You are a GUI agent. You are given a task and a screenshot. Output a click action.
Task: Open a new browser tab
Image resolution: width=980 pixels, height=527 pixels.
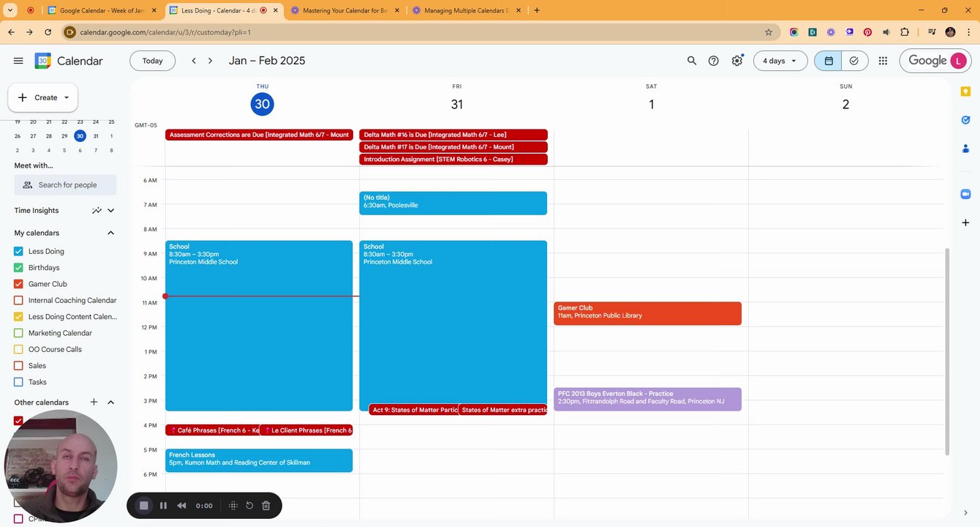click(537, 10)
